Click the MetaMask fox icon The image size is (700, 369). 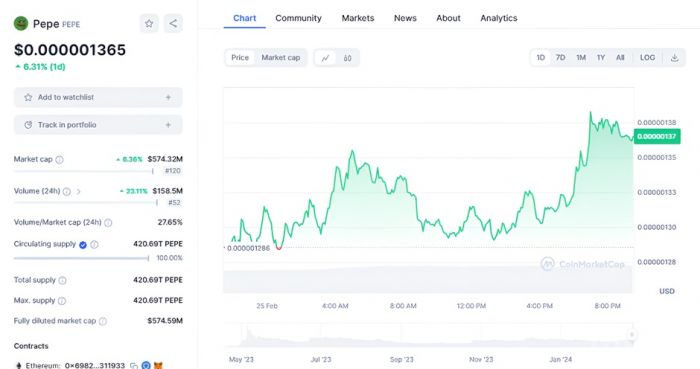tap(158, 365)
